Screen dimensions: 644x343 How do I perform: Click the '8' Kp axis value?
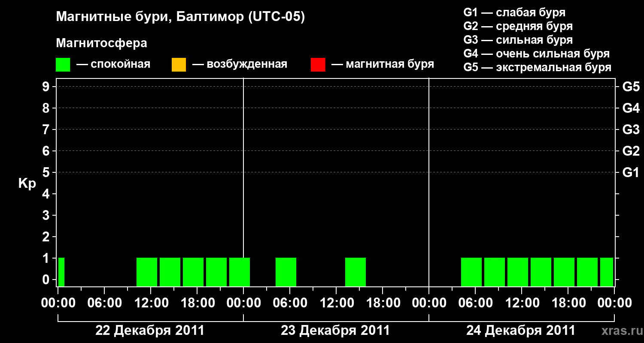click(47, 108)
